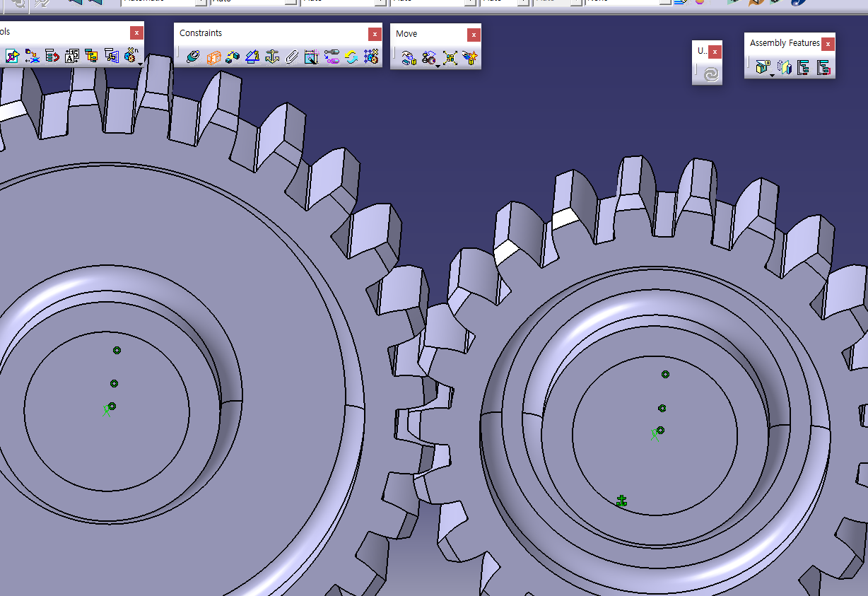Toggle Stop Manipulate on Clash

470,58
